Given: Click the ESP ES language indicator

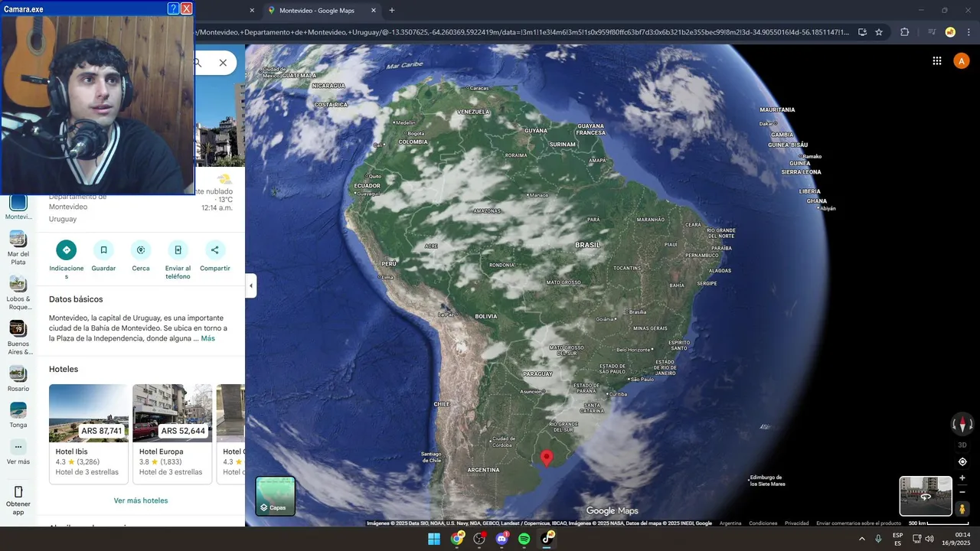Looking at the screenshot, I should 897,539.
